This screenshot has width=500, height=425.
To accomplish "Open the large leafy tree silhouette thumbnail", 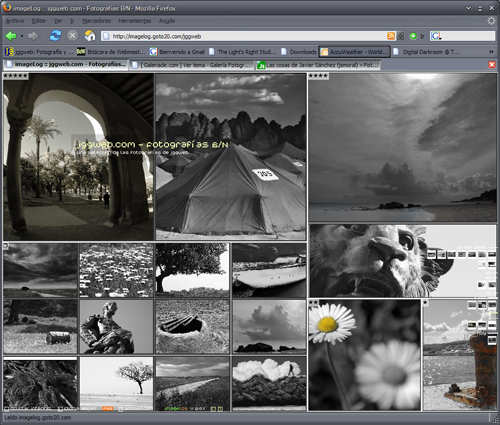I will tap(192, 270).
